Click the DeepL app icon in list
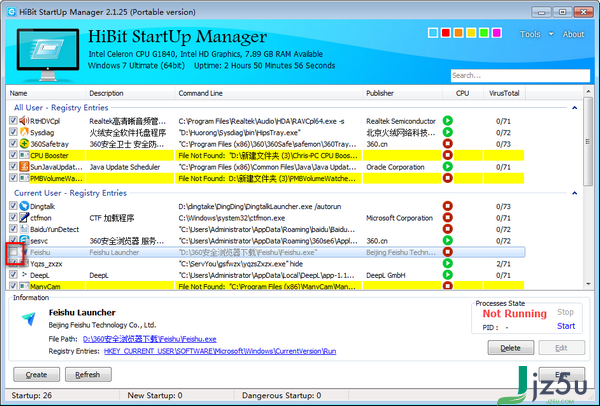 click(24, 275)
